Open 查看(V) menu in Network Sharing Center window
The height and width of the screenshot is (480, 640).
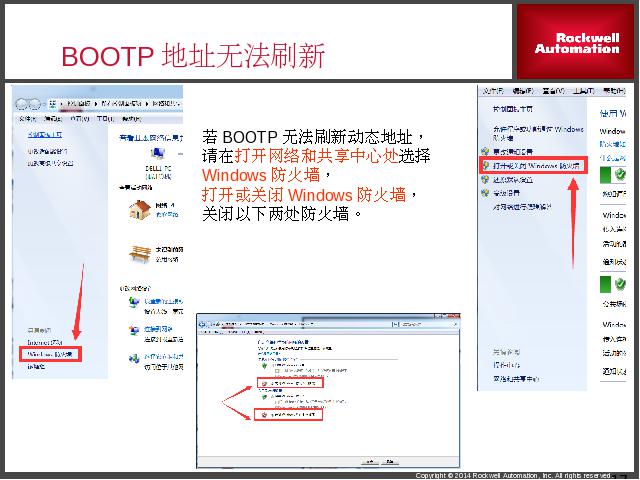pos(80,119)
